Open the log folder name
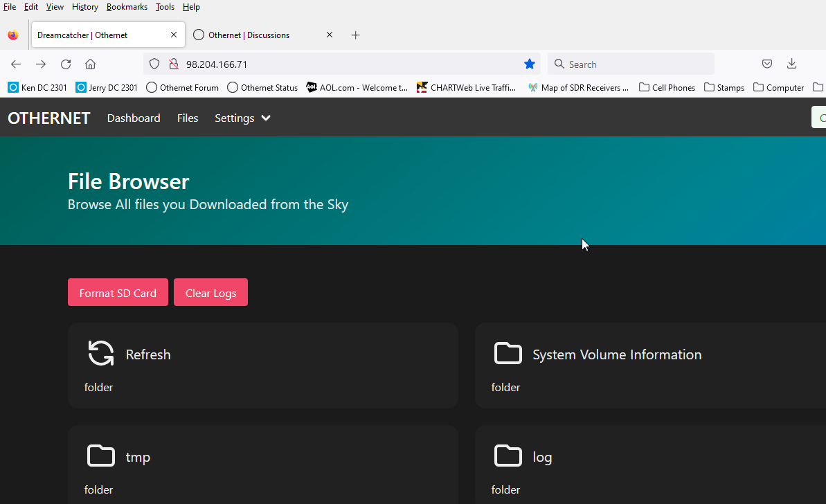Viewport: 826px width, 504px height. point(542,457)
